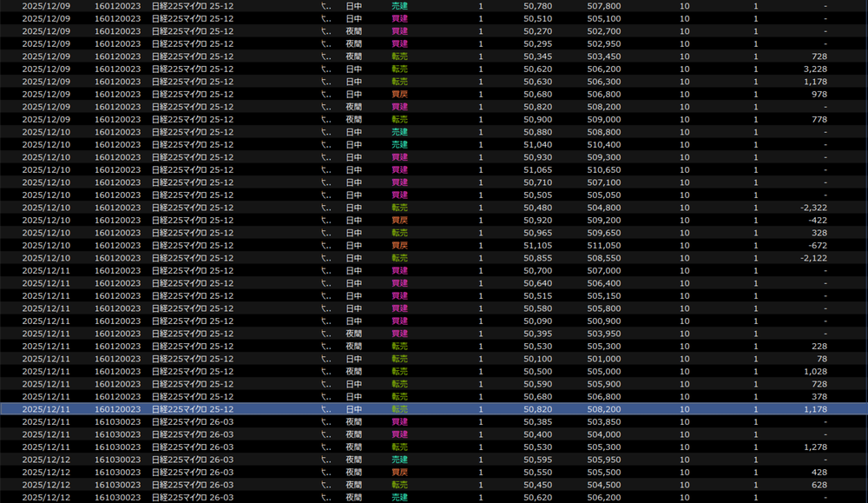Click the 2025/12/10 date in the 50,880 row
Screen dimensions: 868x503
pyautogui.click(x=46, y=132)
